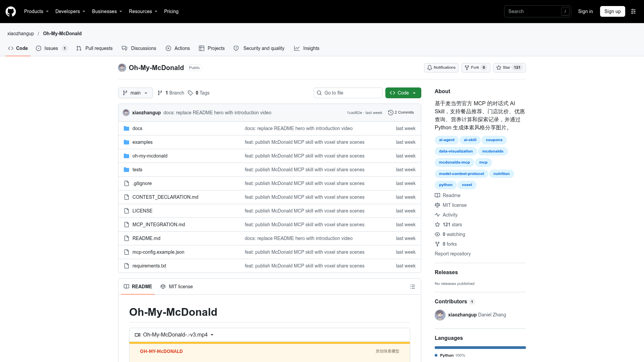Expand the green Code dropdown button
Screen dimensions: 644x362
click(x=403, y=93)
